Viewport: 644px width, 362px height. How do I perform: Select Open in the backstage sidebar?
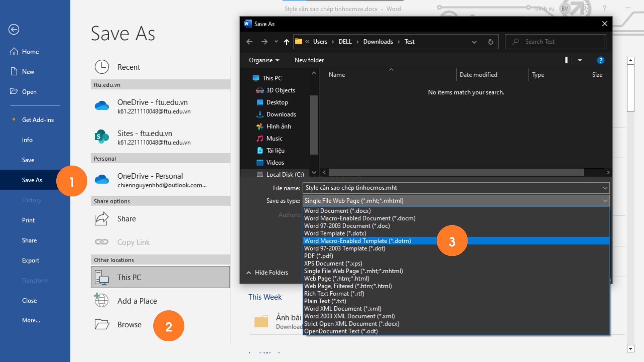click(23, 92)
